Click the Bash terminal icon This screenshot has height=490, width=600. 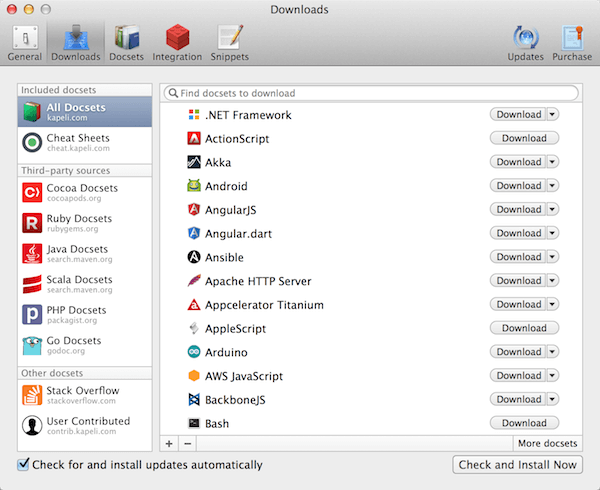[194, 423]
